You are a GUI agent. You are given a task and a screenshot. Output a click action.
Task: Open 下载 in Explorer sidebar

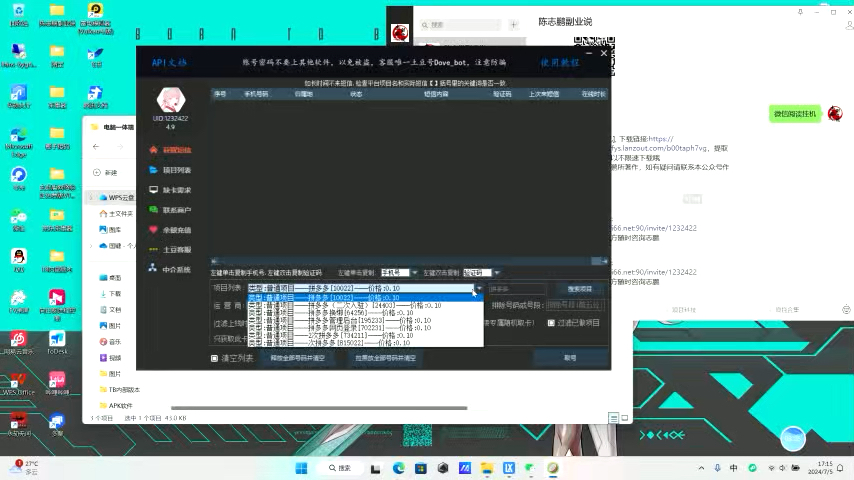click(111, 294)
